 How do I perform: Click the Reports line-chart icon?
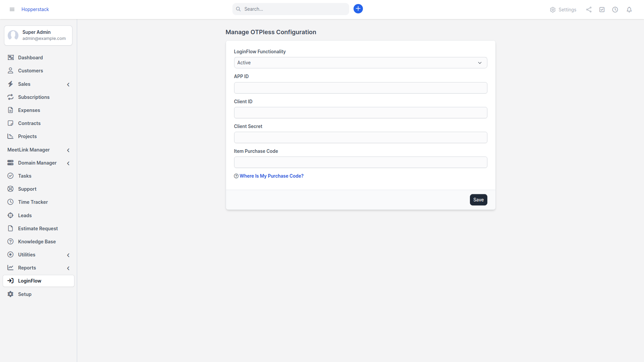10,268
